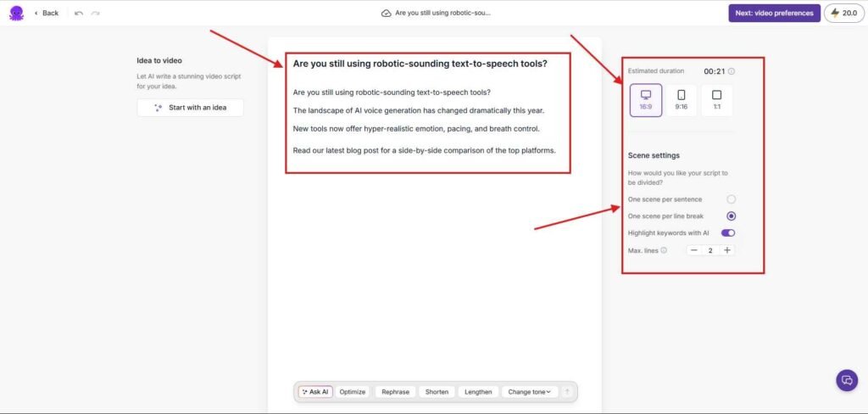Increase max lines with plus button
The image size is (868, 414).
point(727,250)
